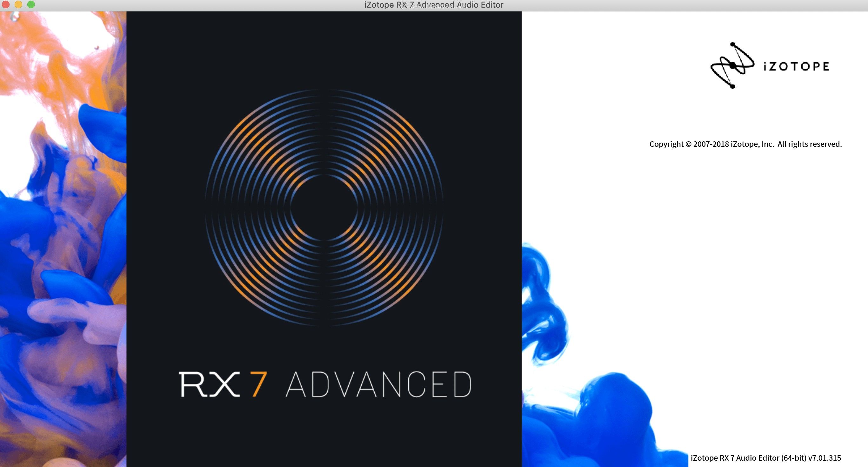Click the copyright 2007-2018 iZotope notice
Viewport: 868px width, 467px height.
(x=745, y=144)
